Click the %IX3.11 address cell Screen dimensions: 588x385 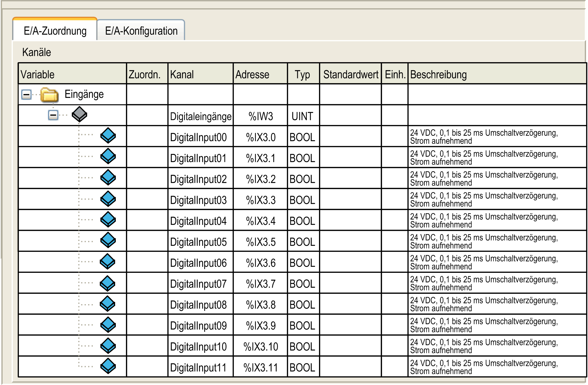[260, 367]
